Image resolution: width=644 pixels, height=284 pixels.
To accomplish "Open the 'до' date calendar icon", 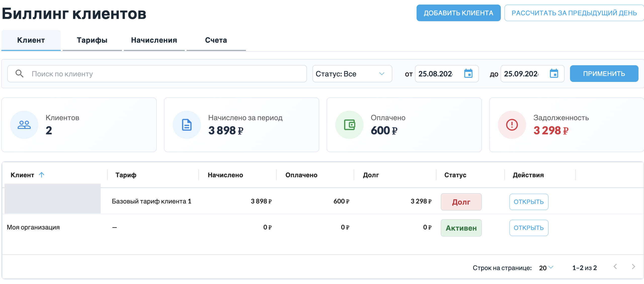I will tap(554, 74).
